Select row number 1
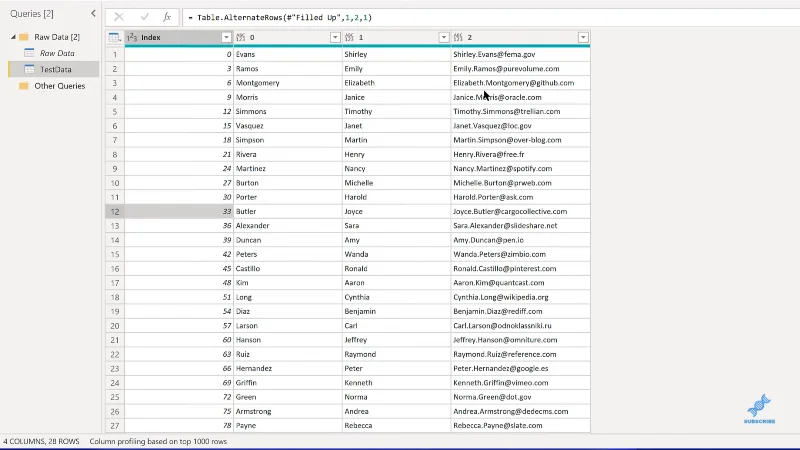Viewport: 800px width, 450px height. coord(115,54)
